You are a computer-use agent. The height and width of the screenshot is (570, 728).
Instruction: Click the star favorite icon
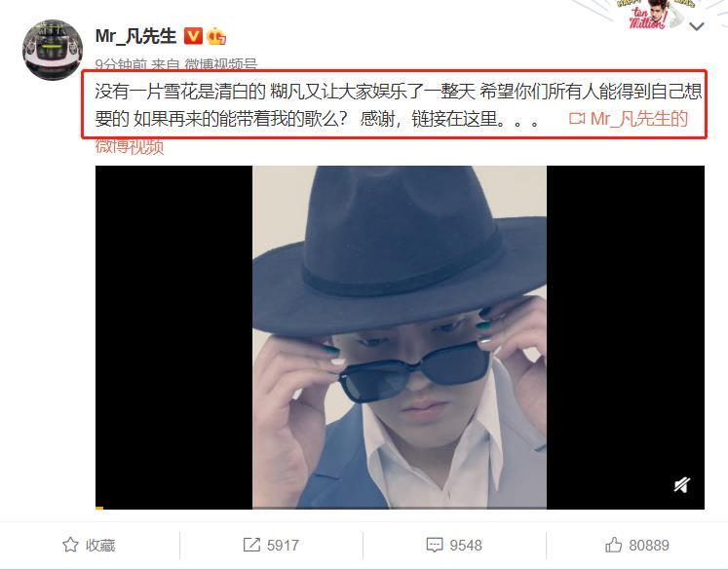pos(70,545)
